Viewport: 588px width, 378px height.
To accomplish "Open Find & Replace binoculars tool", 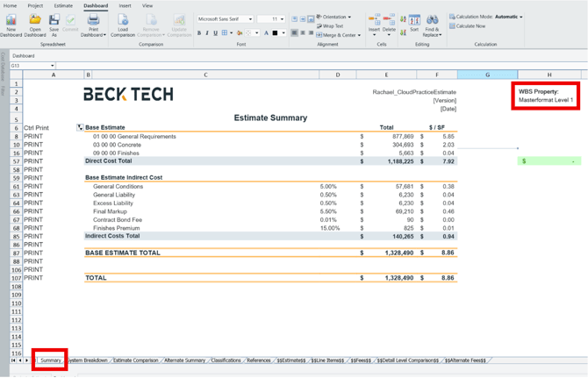I will click(432, 20).
